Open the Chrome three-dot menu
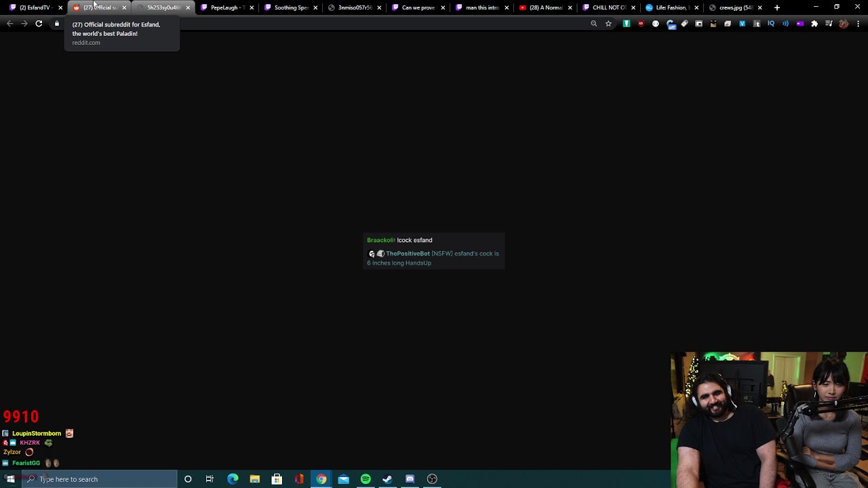 [859, 24]
